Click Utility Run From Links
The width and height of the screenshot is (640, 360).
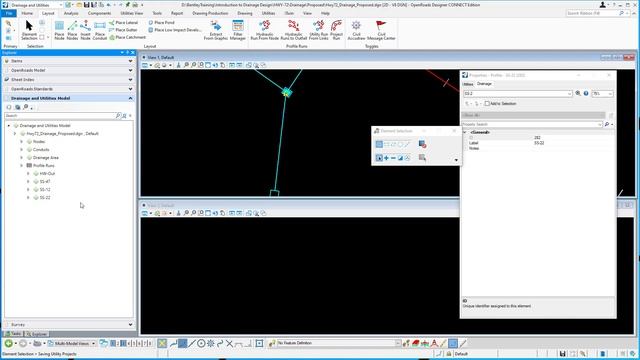coord(318,30)
